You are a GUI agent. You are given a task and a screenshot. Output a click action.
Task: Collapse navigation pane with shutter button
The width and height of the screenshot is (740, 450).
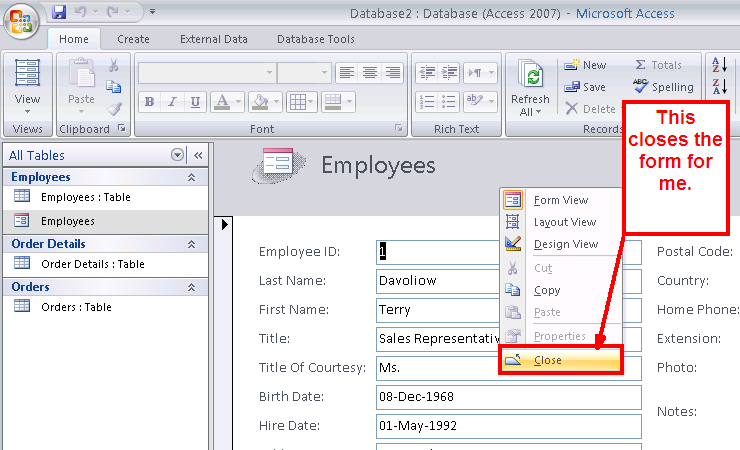click(198, 155)
